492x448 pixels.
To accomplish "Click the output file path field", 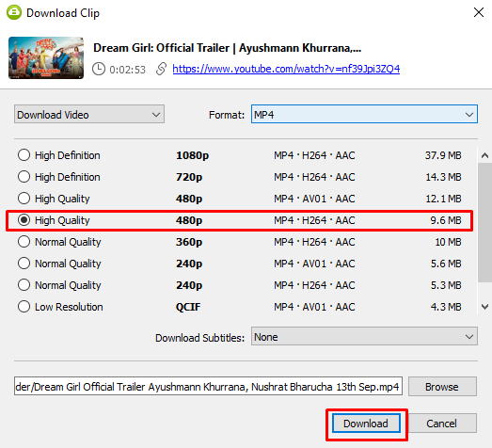I will tap(208, 386).
